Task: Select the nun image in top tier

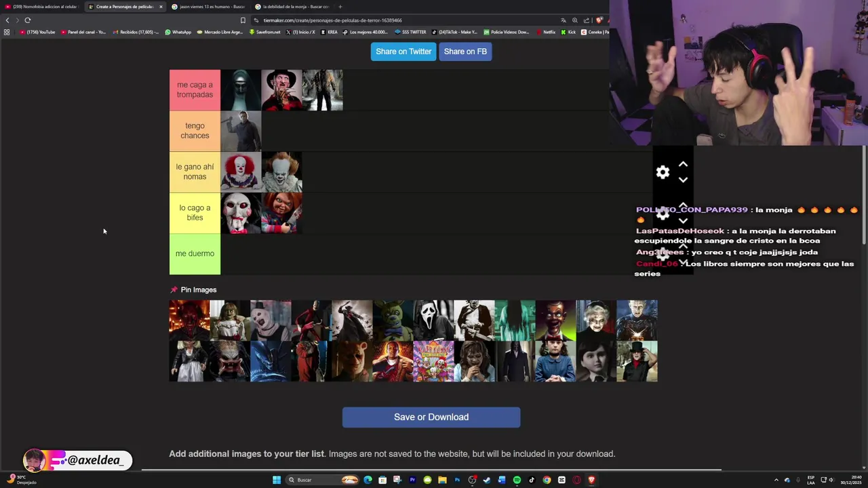Action: [x=241, y=90]
